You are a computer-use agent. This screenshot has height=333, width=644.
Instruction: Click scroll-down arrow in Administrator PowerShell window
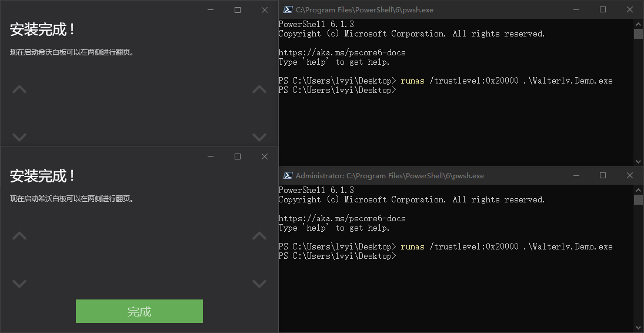point(638,327)
